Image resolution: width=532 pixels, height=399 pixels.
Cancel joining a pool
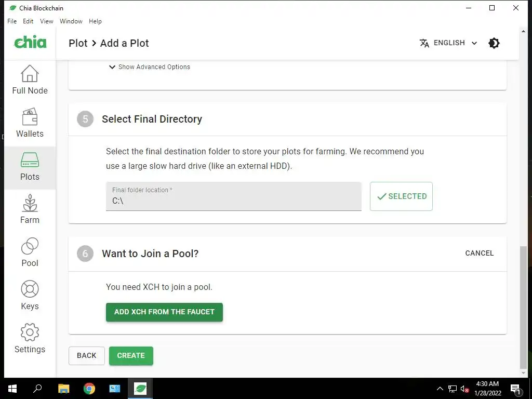point(479,254)
